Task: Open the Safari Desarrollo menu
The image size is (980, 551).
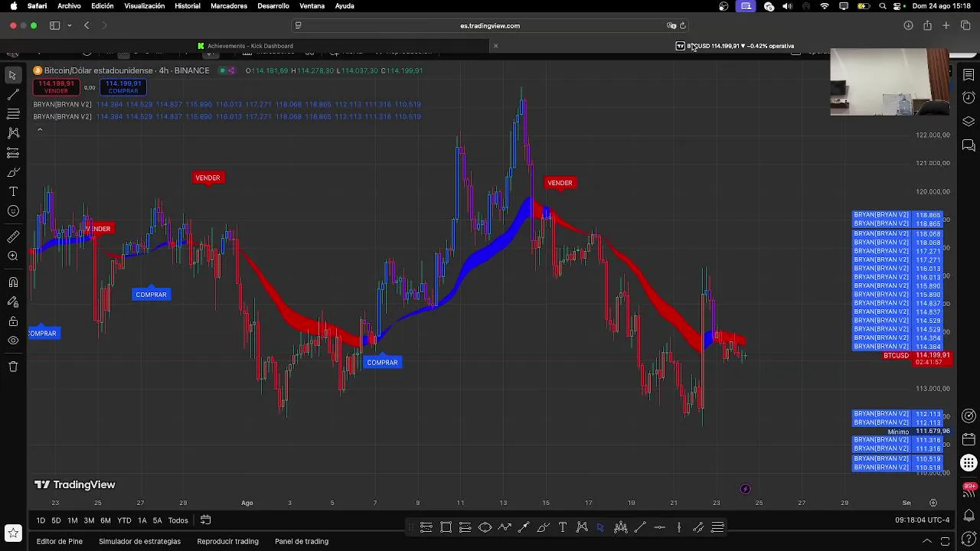Action: tap(273, 6)
